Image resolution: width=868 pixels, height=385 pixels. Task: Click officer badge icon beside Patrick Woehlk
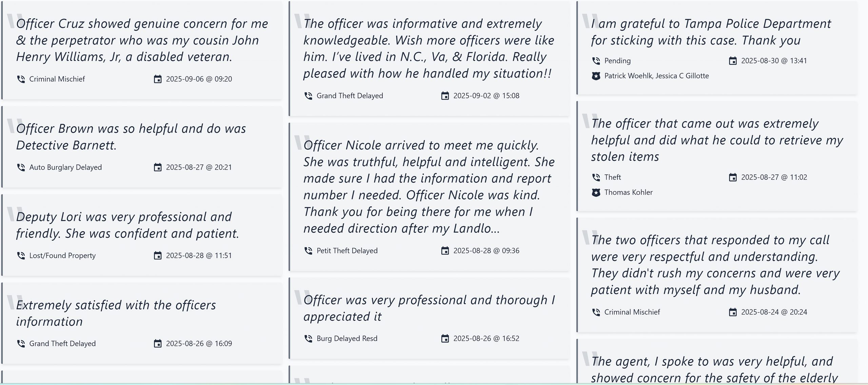(x=596, y=76)
